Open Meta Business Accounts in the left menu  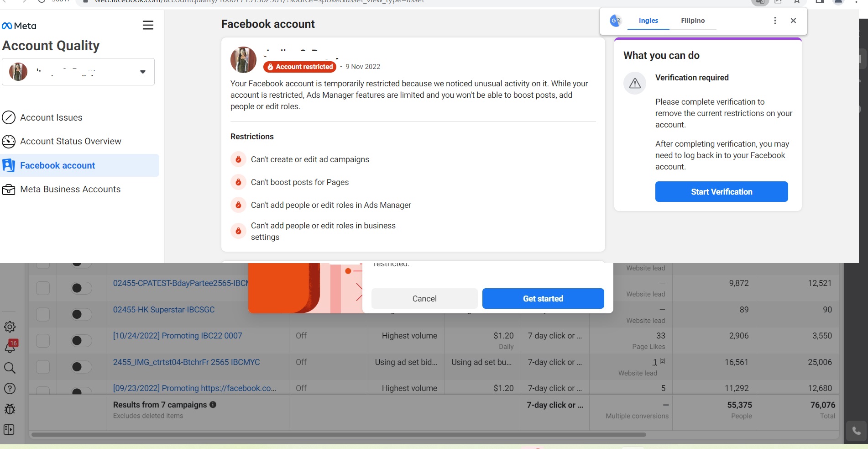pyautogui.click(x=70, y=190)
